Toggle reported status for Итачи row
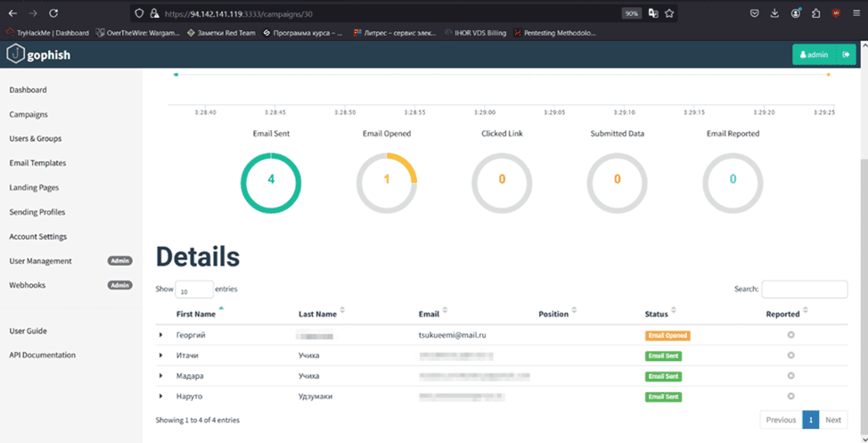868x443 pixels. [x=790, y=356]
